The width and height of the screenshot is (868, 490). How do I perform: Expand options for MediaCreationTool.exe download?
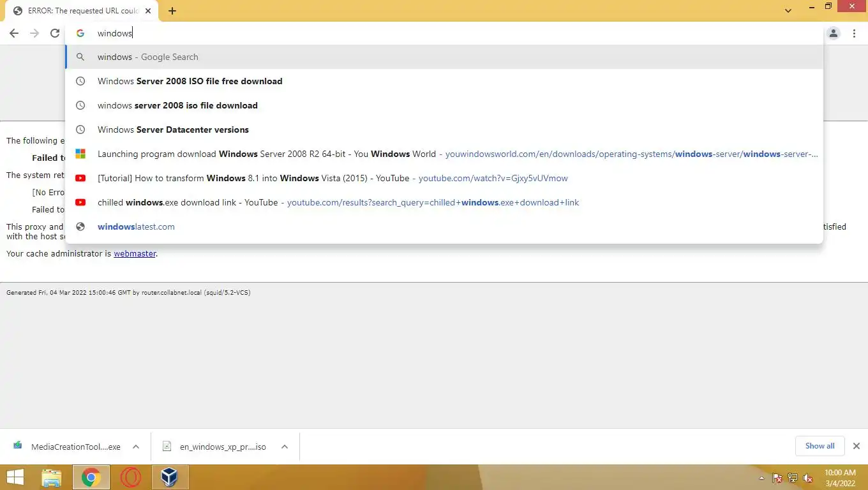pyautogui.click(x=135, y=447)
